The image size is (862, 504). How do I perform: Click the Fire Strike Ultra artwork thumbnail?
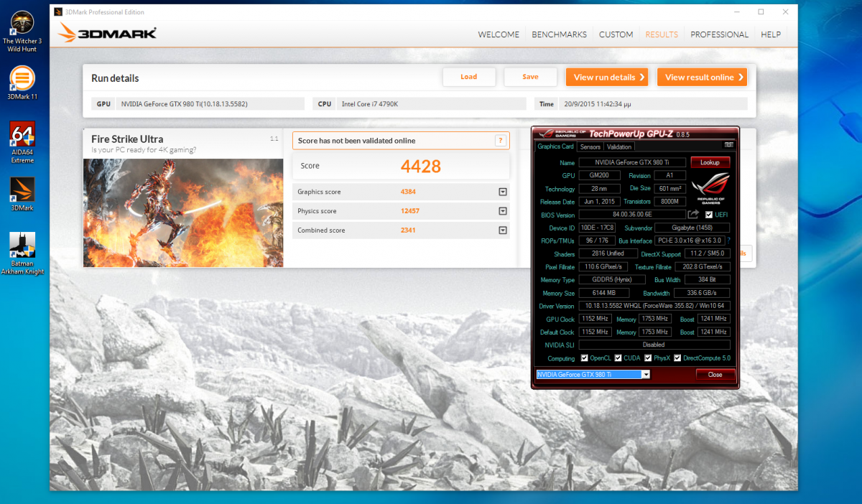tap(183, 213)
